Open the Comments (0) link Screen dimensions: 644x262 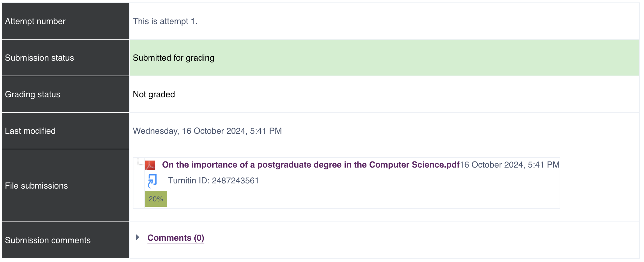(x=176, y=238)
